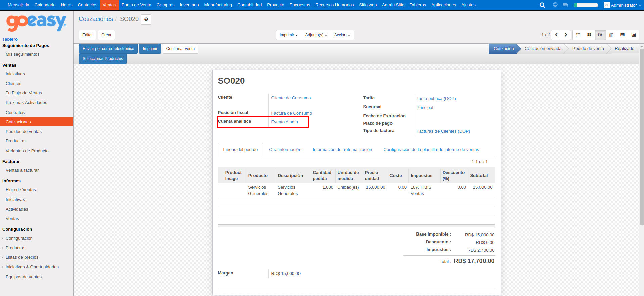Expand Listas de precios item

(22, 257)
